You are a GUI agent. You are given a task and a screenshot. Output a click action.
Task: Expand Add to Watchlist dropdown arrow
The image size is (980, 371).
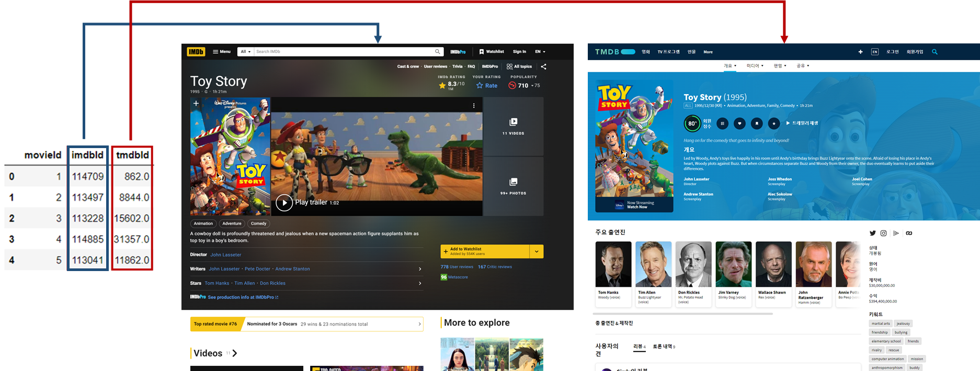click(537, 252)
